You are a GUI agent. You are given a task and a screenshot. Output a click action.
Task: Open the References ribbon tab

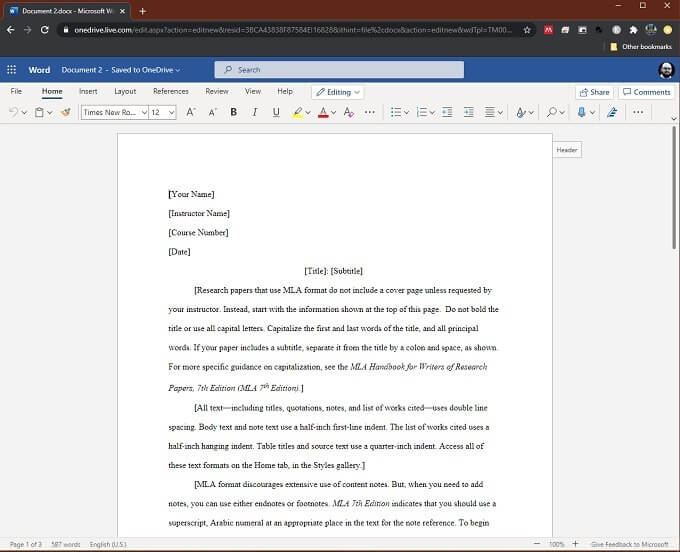tap(171, 91)
